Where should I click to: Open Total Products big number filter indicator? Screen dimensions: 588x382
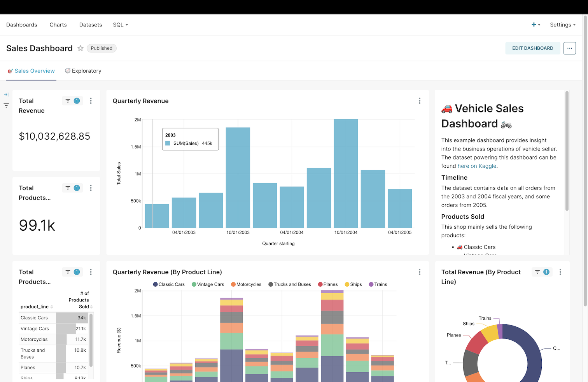point(73,188)
